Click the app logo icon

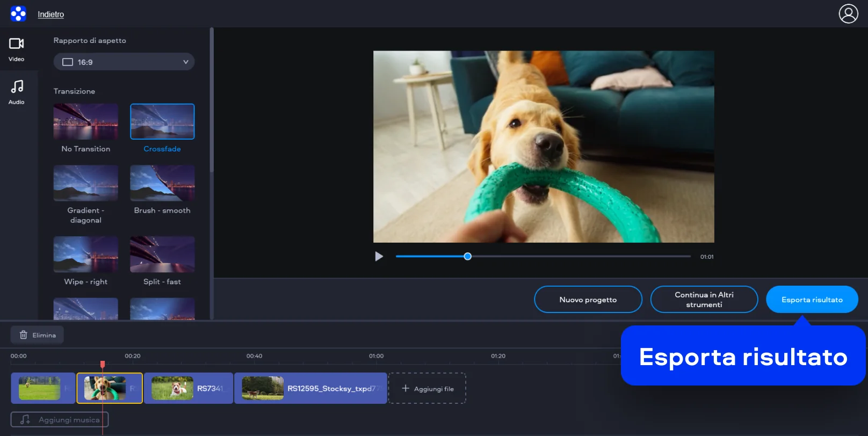pyautogui.click(x=18, y=14)
